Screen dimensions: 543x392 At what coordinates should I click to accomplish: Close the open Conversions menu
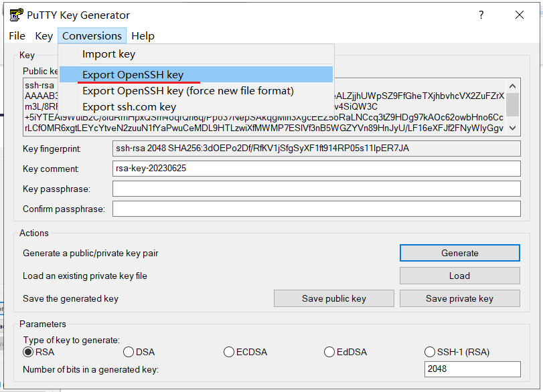point(92,36)
